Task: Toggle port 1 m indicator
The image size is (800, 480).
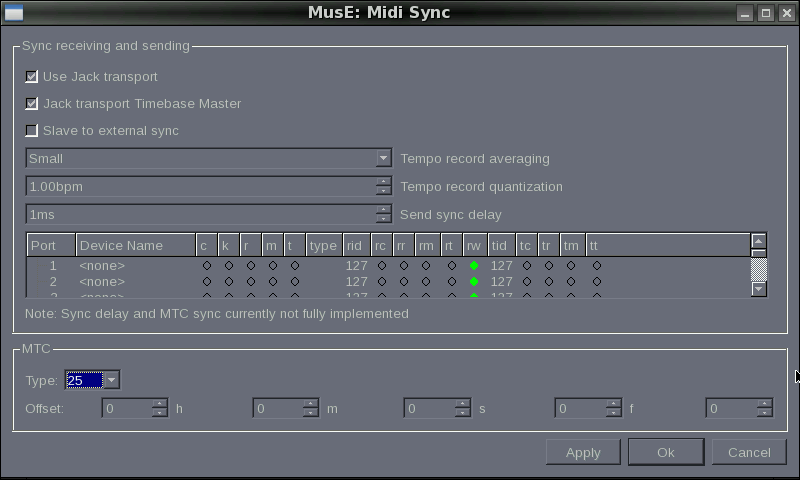Action: coord(273,265)
